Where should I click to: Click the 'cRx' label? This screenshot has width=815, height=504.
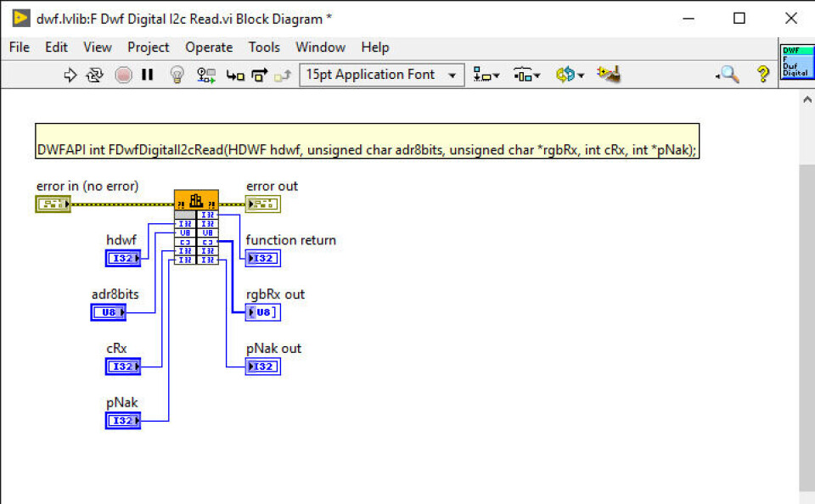[x=116, y=348]
